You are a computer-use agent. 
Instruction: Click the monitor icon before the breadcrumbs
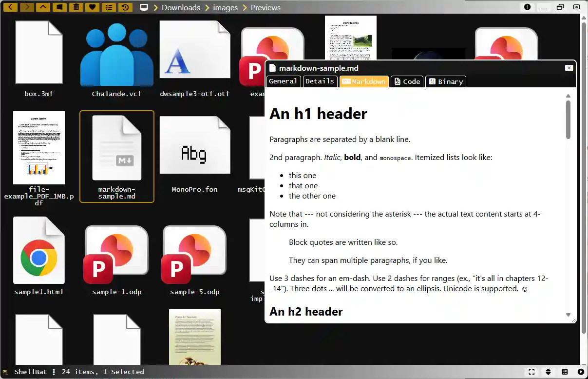[x=144, y=7]
